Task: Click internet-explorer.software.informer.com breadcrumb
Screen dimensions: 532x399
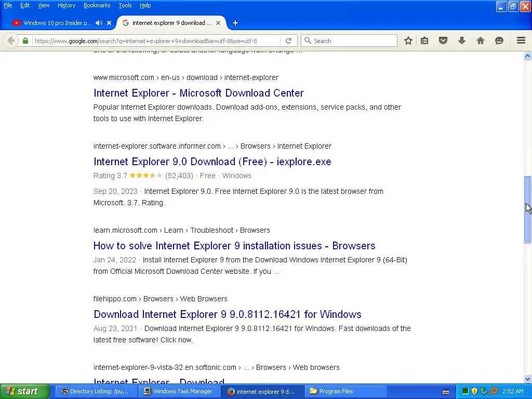Action: (157, 146)
